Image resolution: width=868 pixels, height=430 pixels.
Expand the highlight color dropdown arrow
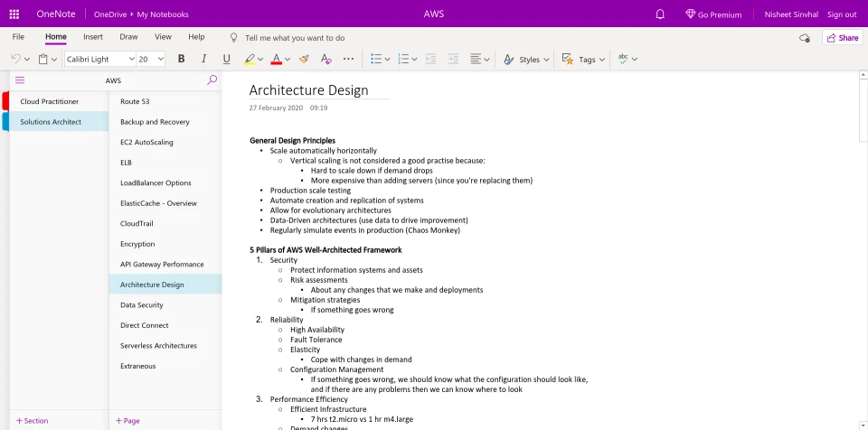click(260, 60)
